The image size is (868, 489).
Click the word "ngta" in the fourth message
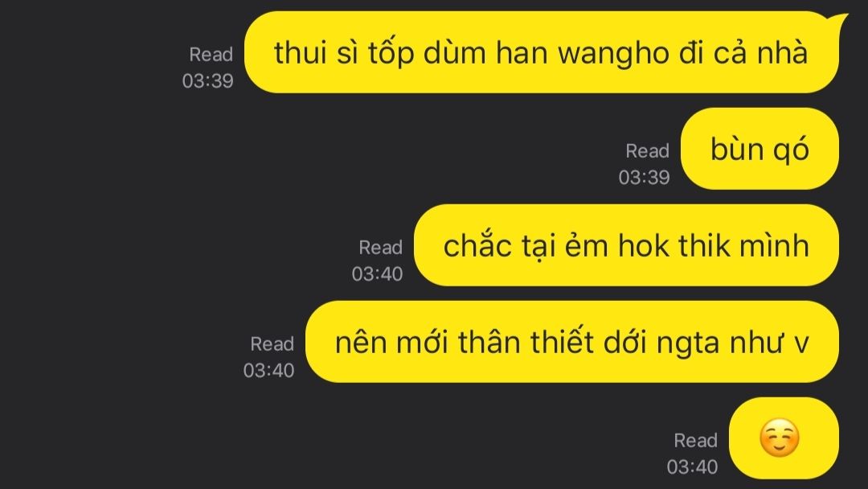[688, 343]
